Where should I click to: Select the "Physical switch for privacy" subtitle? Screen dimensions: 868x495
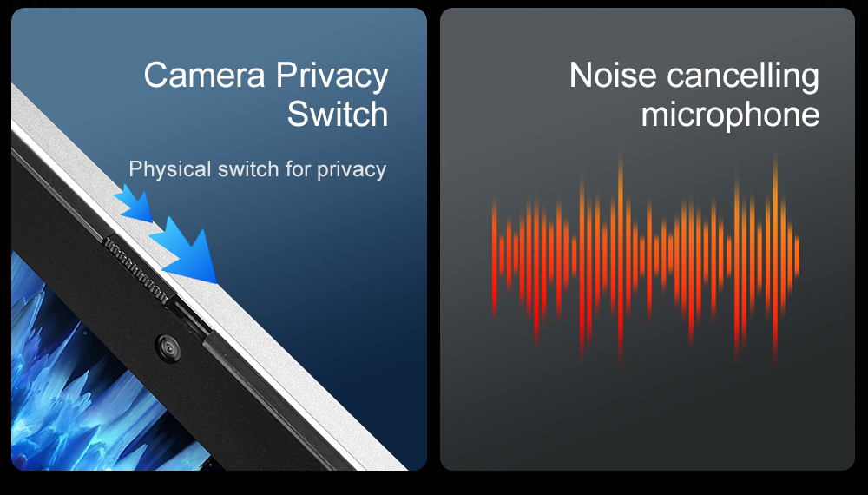click(x=258, y=169)
